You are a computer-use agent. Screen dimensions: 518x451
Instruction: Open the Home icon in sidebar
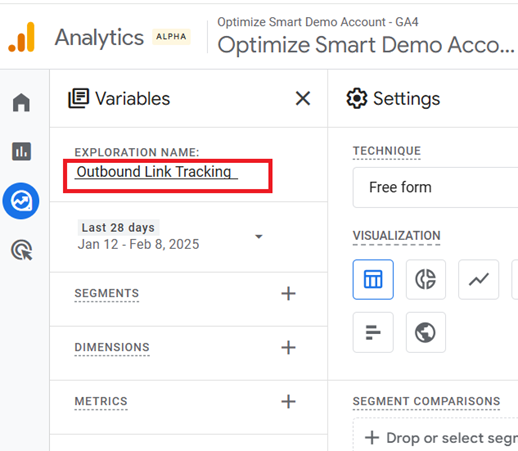click(21, 102)
